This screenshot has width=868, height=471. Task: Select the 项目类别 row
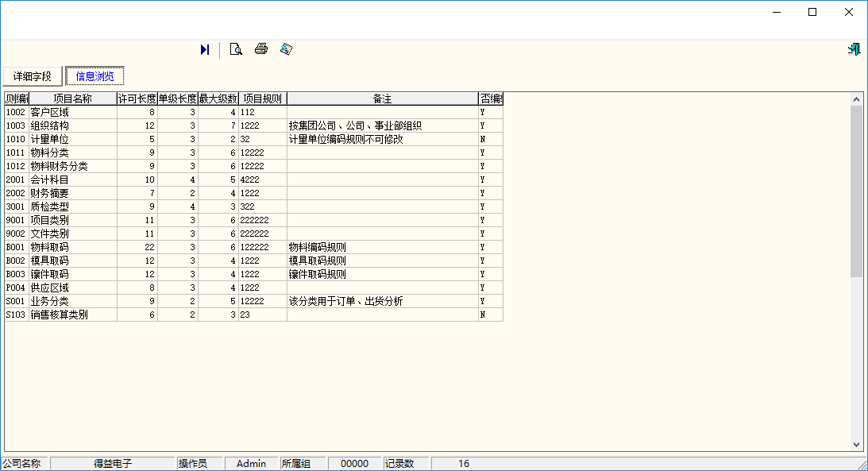[253, 220]
